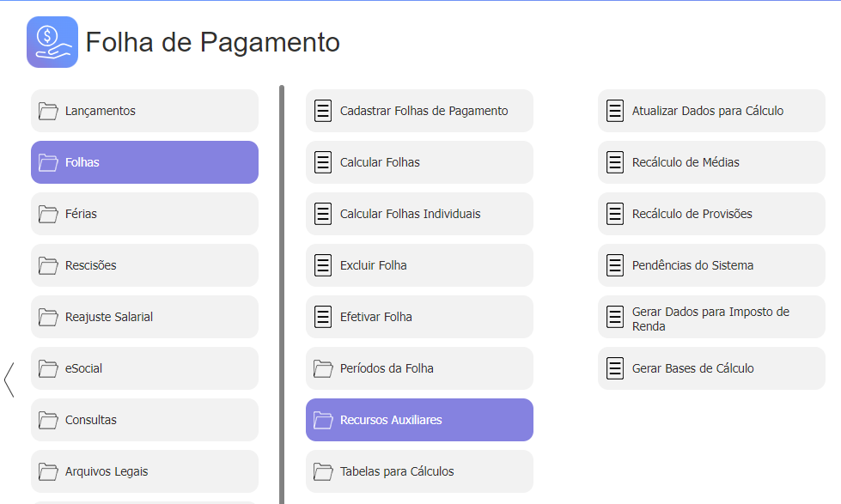Screen dimensions: 841x504
Task: Click the document icon beside Calcular Folhas
Action: (323, 162)
